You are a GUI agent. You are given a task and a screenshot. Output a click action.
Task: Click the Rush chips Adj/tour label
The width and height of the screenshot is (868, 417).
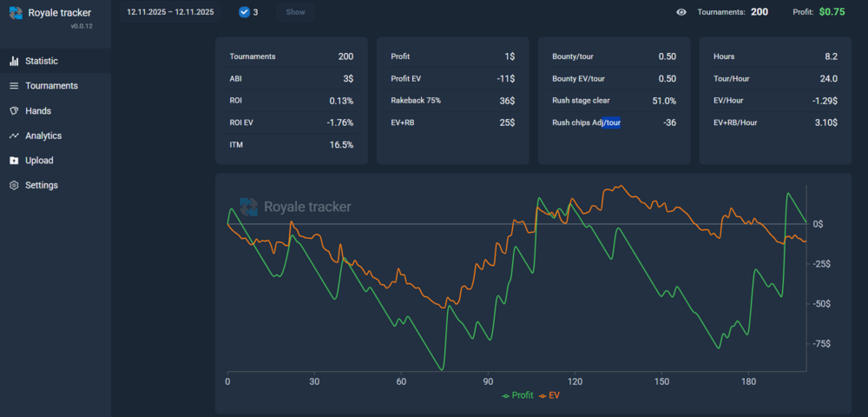[x=586, y=122]
